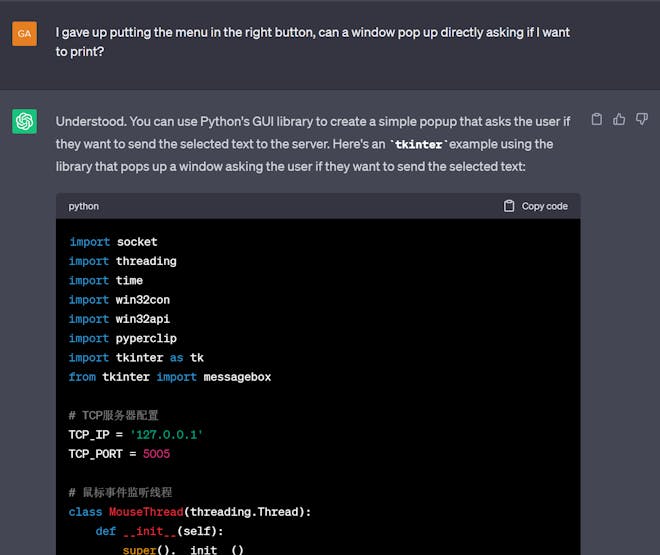Screen dimensions: 660x555
Task: Click the ChatGPT logo avatar
Action: [25, 121]
